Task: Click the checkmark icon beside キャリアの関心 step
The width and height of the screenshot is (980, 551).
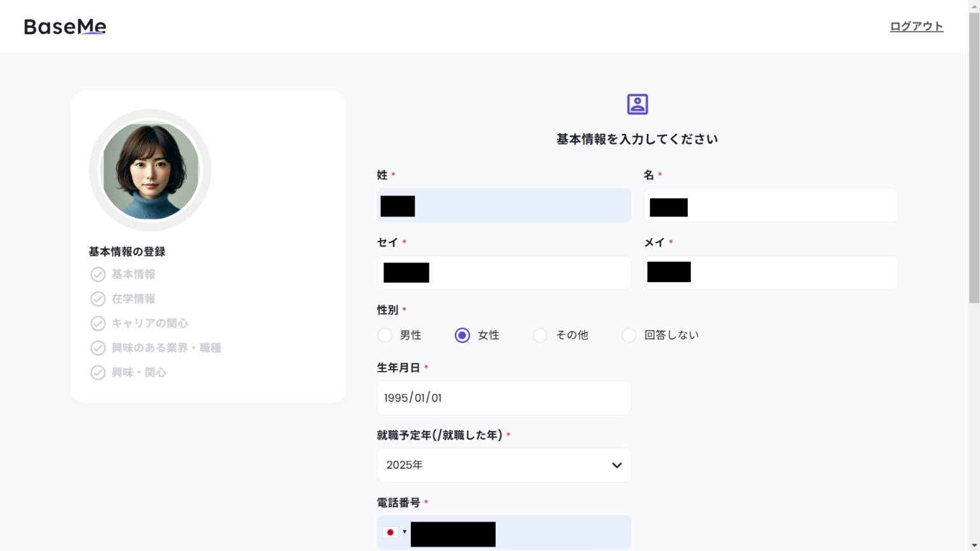Action: pyautogui.click(x=98, y=323)
